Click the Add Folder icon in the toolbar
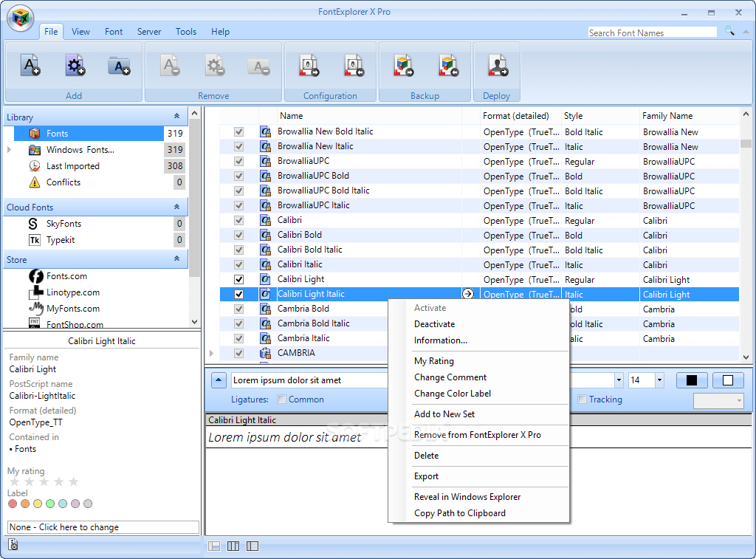Image resolution: width=756 pixels, height=559 pixels. click(x=120, y=65)
